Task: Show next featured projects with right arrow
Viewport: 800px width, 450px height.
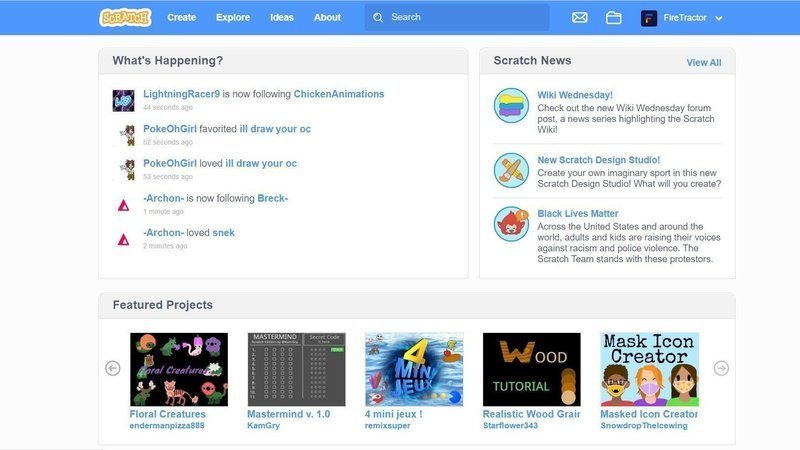Action: (721, 368)
